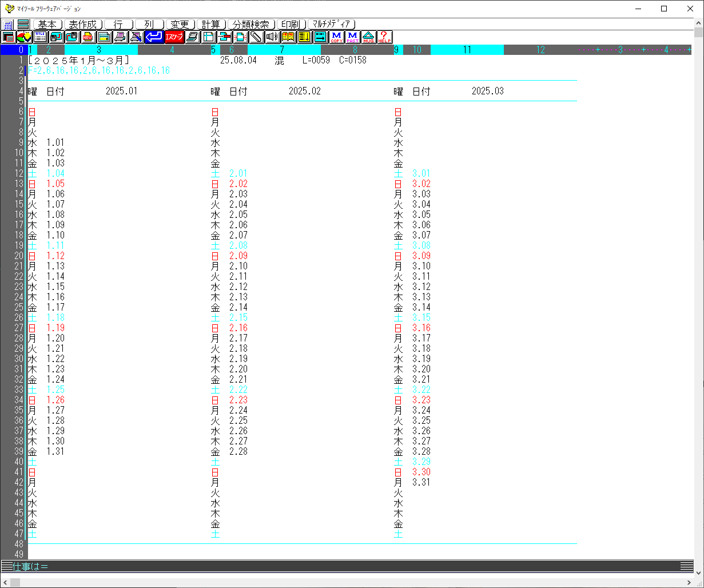The image size is (704, 588).
Task: Open the 計算 menu
Action: [211, 25]
